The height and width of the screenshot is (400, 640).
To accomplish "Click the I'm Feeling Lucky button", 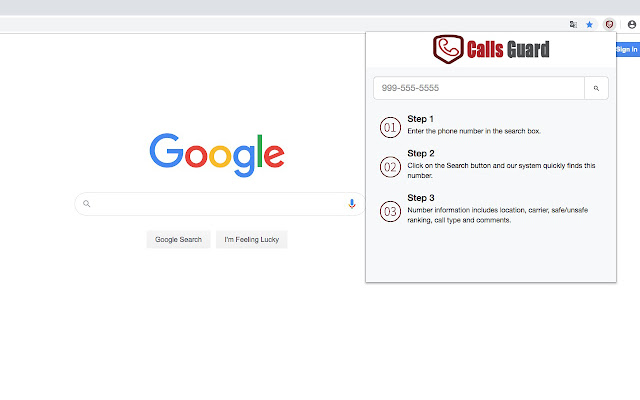I will click(x=251, y=240).
